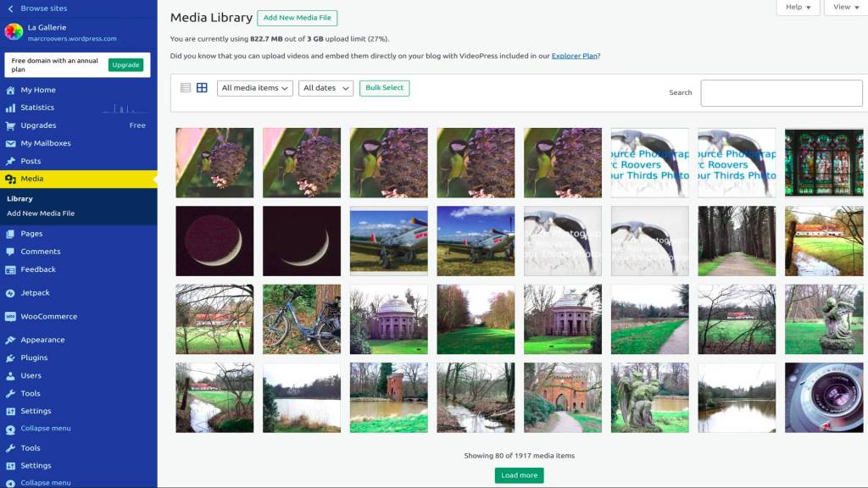The image size is (868, 488).
Task: Click the WooCommerce icon
Action: (x=10, y=317)
